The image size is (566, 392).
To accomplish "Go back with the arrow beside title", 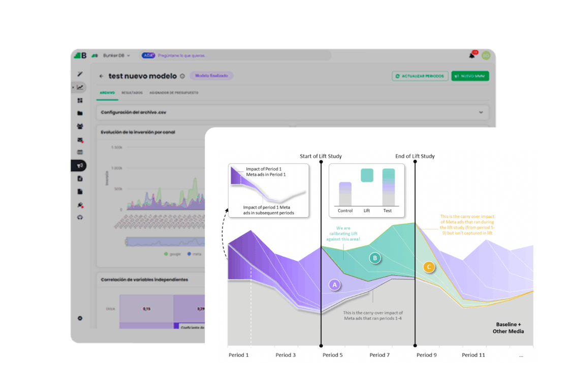I will (x=102, y=76).
